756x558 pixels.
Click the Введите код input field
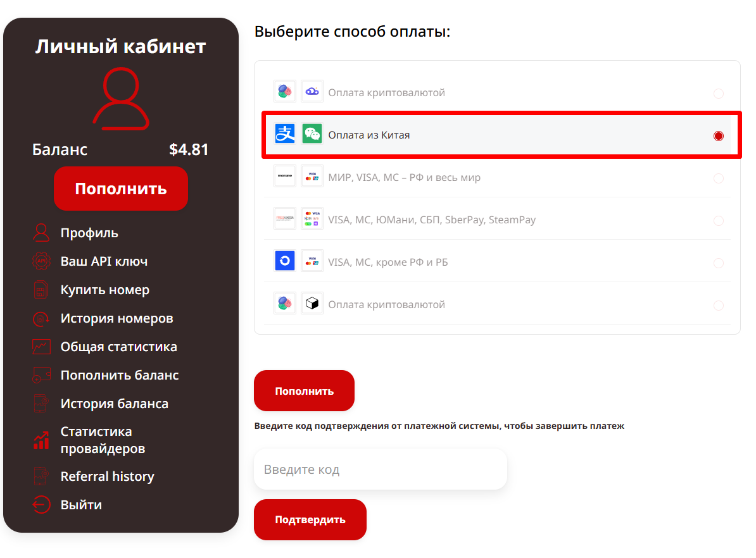click(x=381, y=469)
